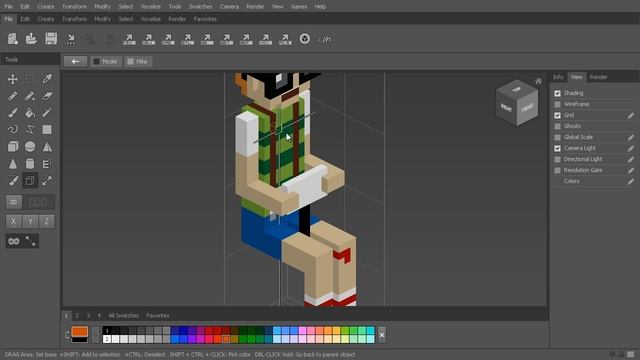Click the back arrow button

76,61
